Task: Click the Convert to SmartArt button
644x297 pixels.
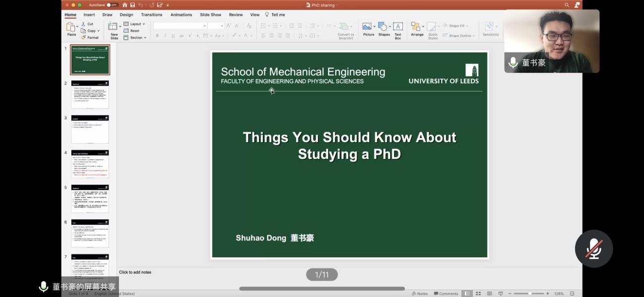Action: (346, 30)
